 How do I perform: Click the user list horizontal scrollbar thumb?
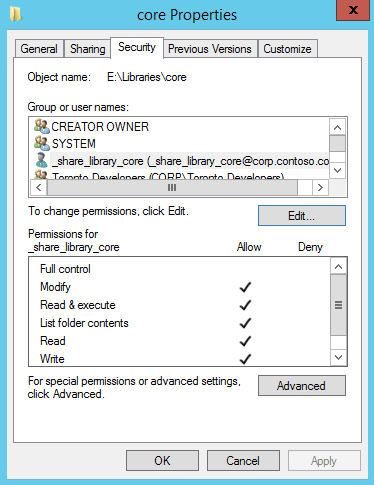pos(172,188)
